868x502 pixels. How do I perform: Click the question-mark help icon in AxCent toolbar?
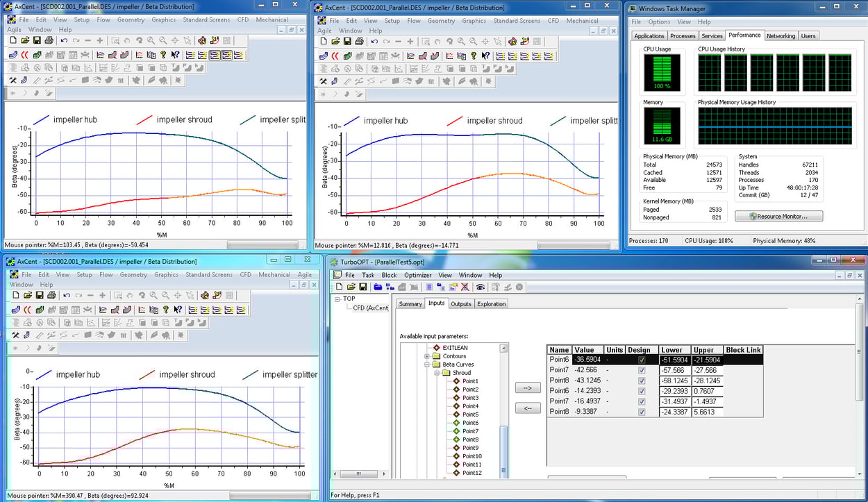point(164,54)
